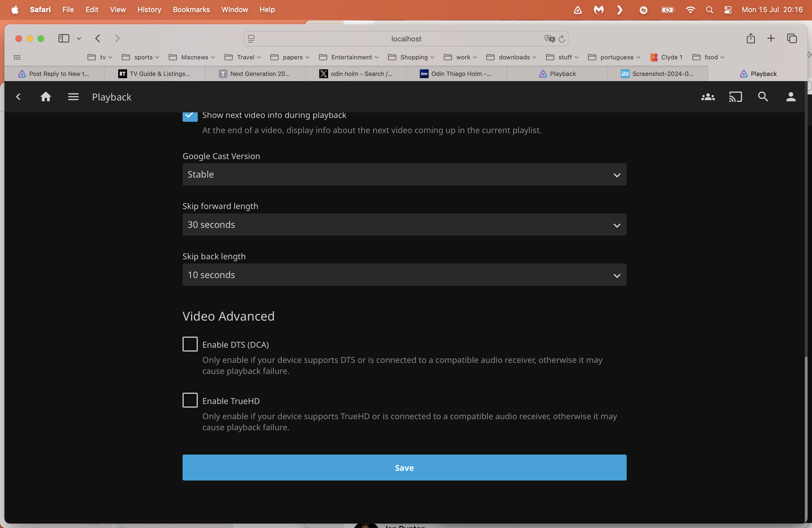Viewport: 812px width, 528px height.
Task: Expand Skip forward length dropdown
Action: point(404,225)
